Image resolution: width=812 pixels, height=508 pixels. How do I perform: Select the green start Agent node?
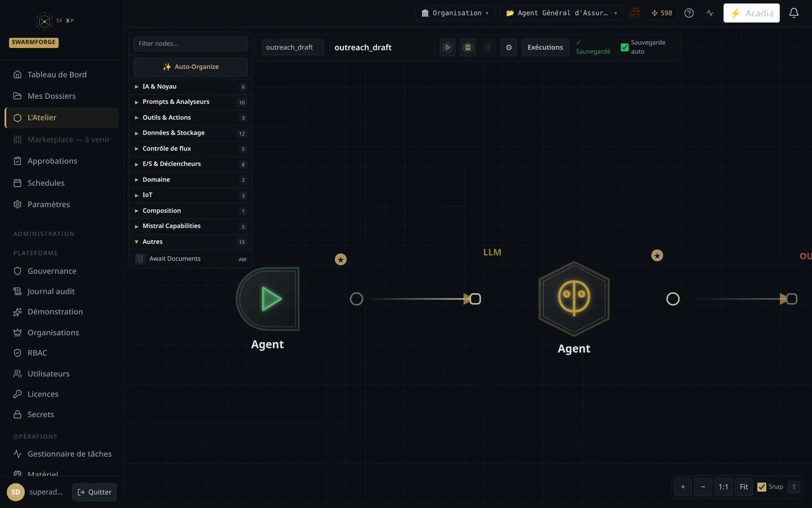tap(267, 299)
